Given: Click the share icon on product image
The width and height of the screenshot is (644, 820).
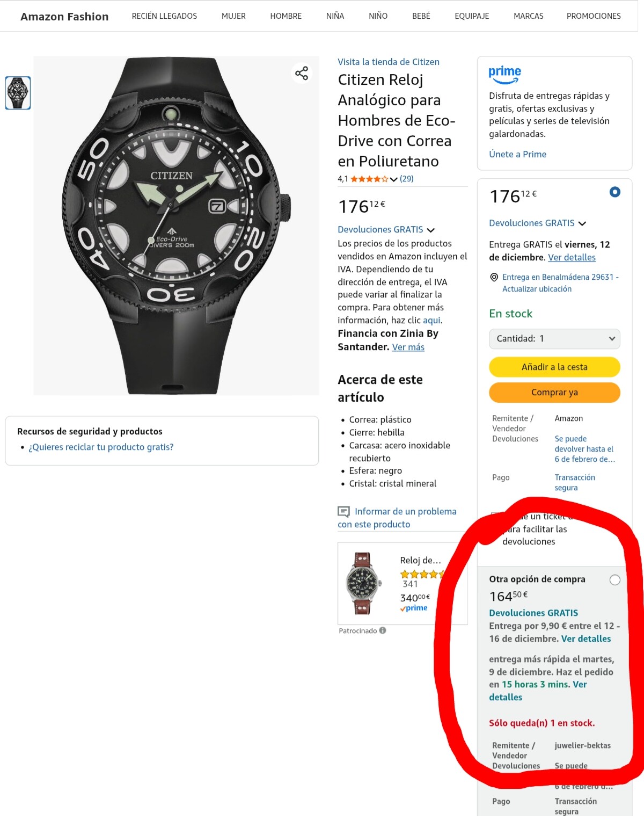Looking at the screenshot, I should click(x=302, y=73).
